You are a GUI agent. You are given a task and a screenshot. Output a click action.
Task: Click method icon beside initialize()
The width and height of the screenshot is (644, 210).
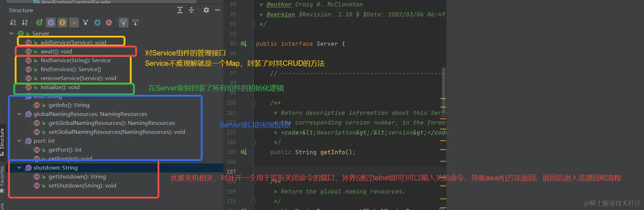coord(29,87)
